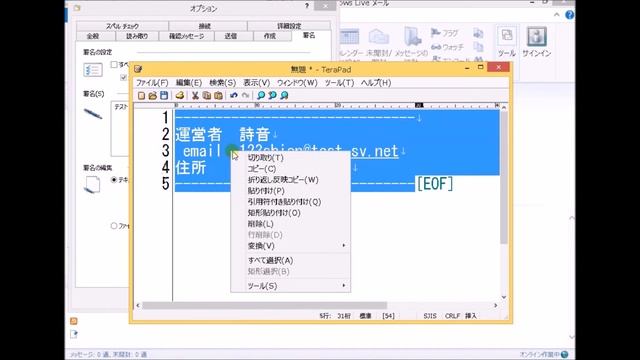The image size is (640, 360).
Task: Choose 折り返し反映コピー(W) in context menu
Action: [291, 180]
